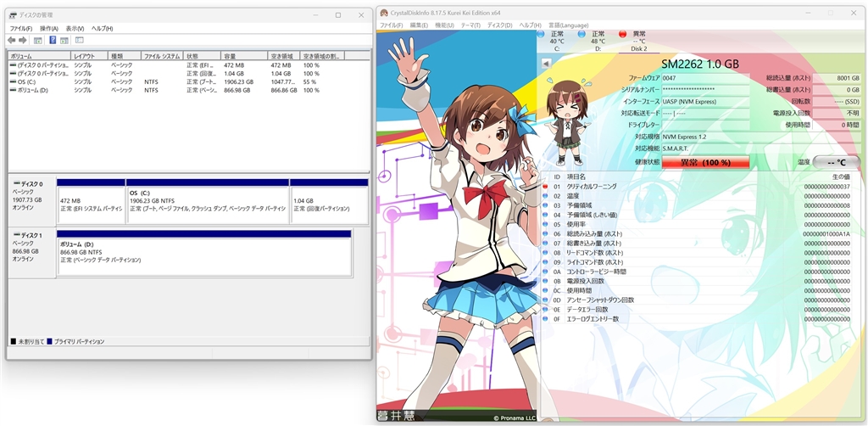The height and width of the screenshot is (426, 868).
Task: Open 機能(U) menu in CrystalDiskInfo
Action: 444,25
